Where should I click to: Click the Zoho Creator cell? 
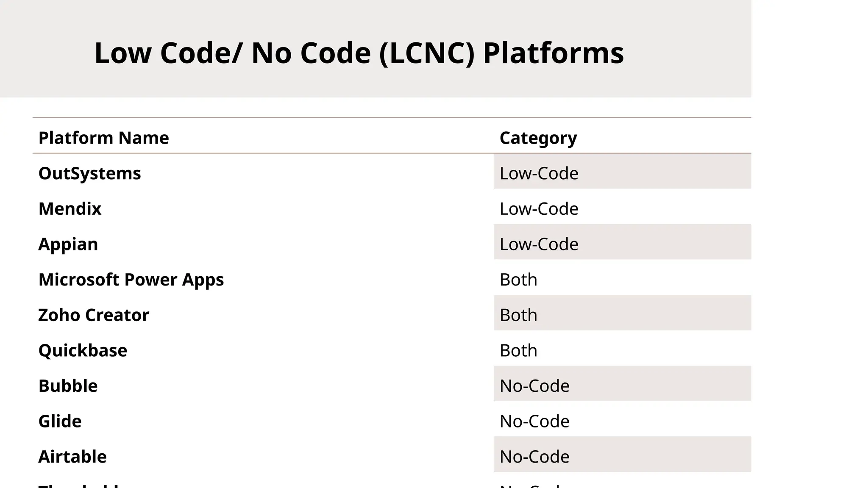click(94, 315)
